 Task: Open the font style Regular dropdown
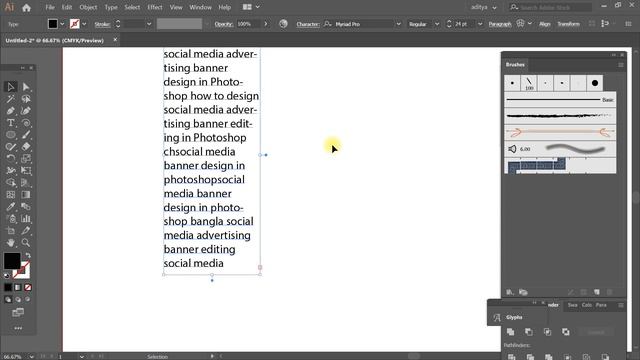tap(437, 24)
